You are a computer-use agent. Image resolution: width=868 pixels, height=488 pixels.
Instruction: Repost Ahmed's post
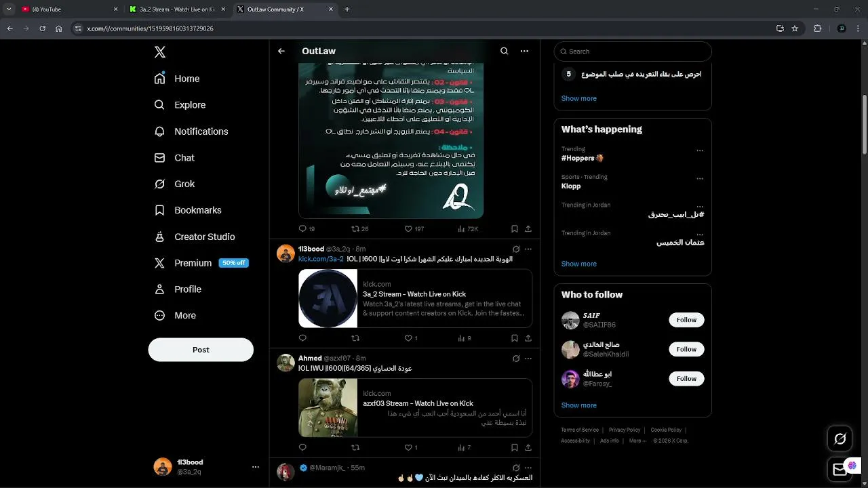point(355,447)
